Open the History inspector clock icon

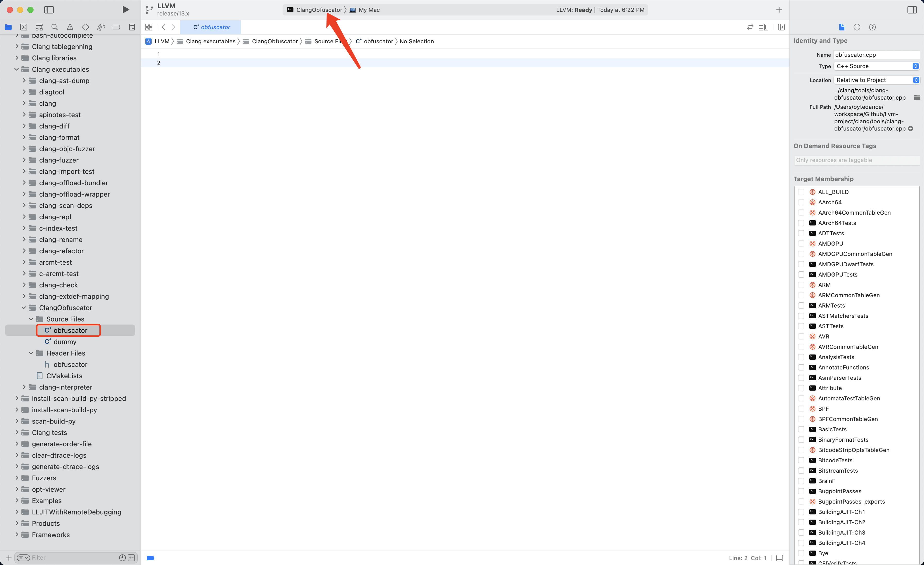(x=857, y=27)
